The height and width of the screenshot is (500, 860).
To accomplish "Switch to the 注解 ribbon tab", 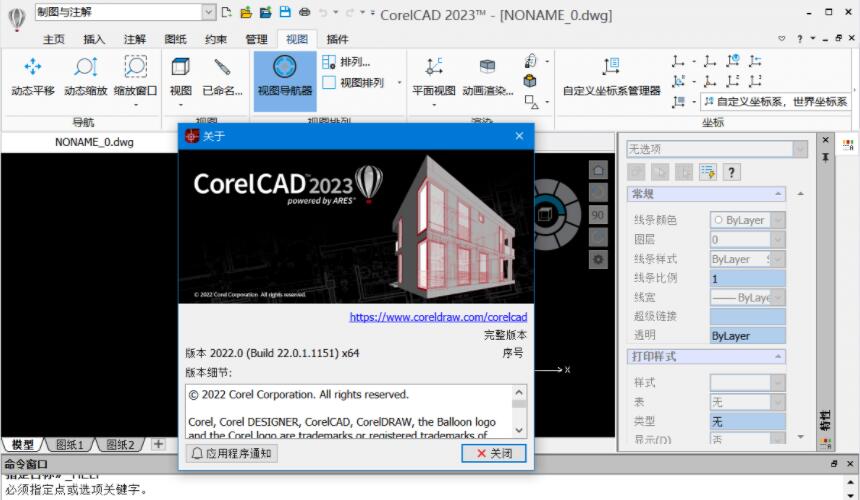I will click(x=134, y=39).
